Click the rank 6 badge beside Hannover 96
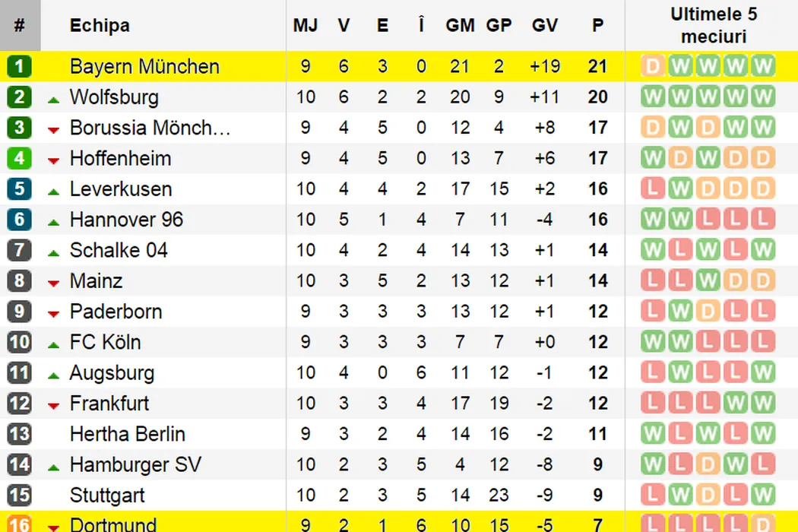Viewport: 798px width, 532px height. (19, 220)
